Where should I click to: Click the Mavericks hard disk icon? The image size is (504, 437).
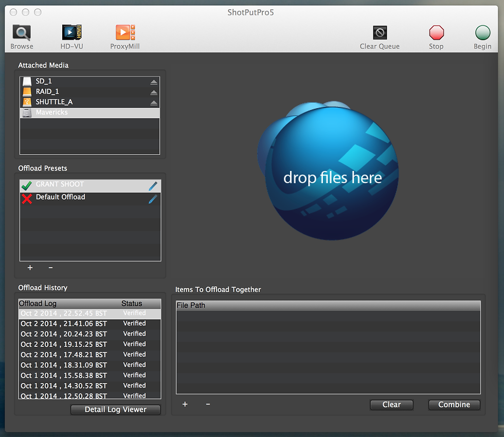point(27,113)
